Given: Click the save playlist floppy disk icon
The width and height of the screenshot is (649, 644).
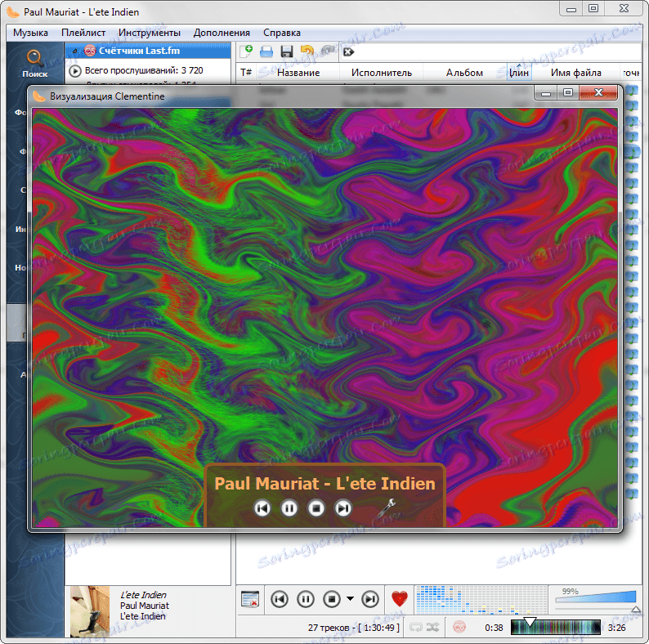Looking at the screenshot, I should coord(287,51).
